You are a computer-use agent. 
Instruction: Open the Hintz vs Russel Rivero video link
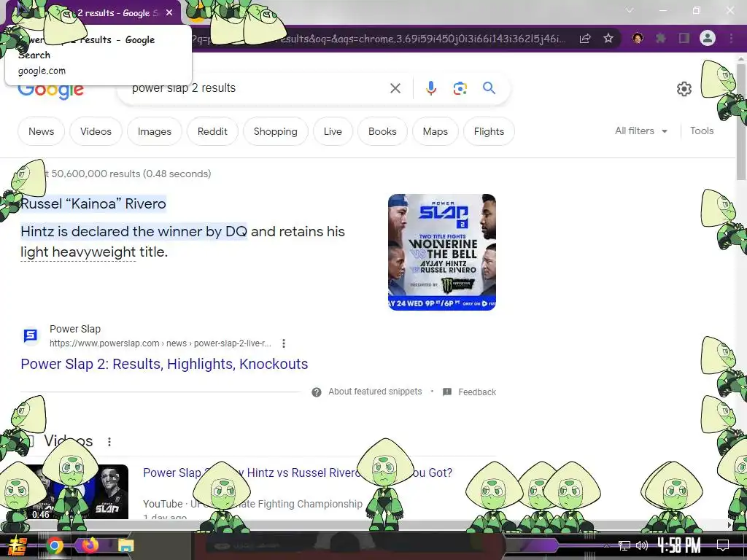pyautogui.click(x=298, y=472)
